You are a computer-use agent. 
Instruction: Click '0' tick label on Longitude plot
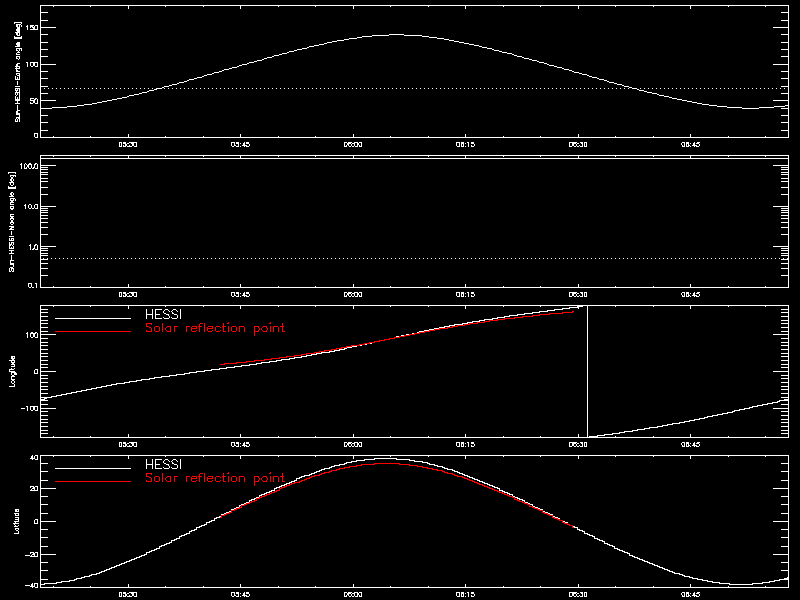36,371
